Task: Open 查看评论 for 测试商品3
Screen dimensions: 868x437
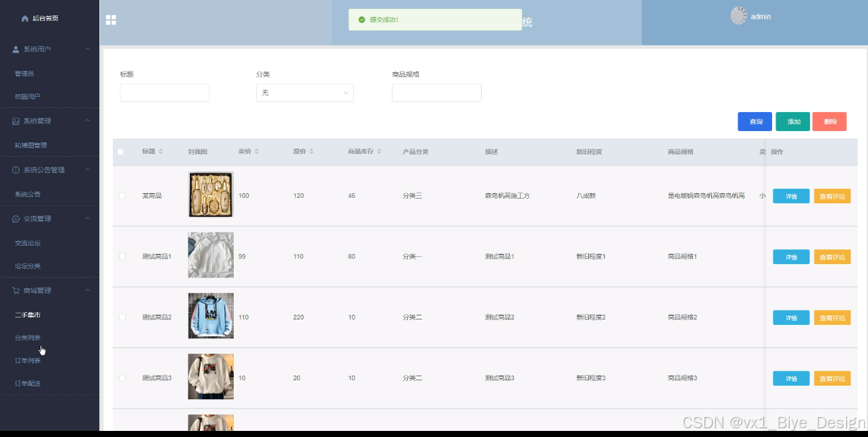Action: pos(832,378)
